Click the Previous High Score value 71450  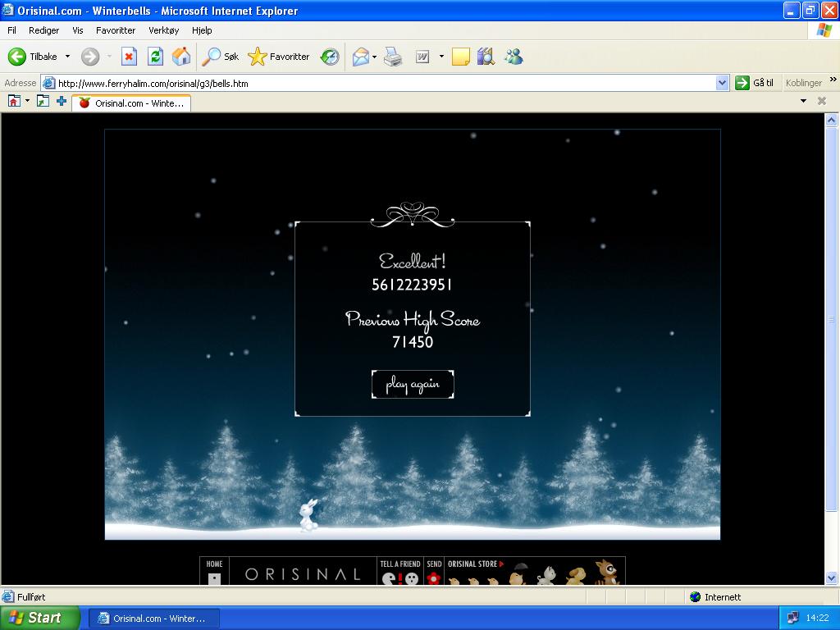point(413,342)
